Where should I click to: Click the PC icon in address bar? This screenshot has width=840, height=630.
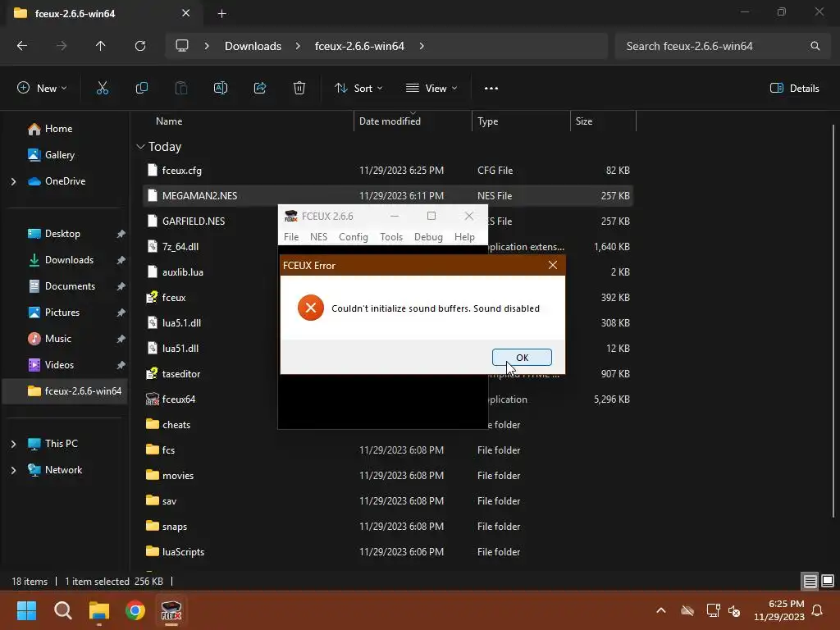click(182, 46)
